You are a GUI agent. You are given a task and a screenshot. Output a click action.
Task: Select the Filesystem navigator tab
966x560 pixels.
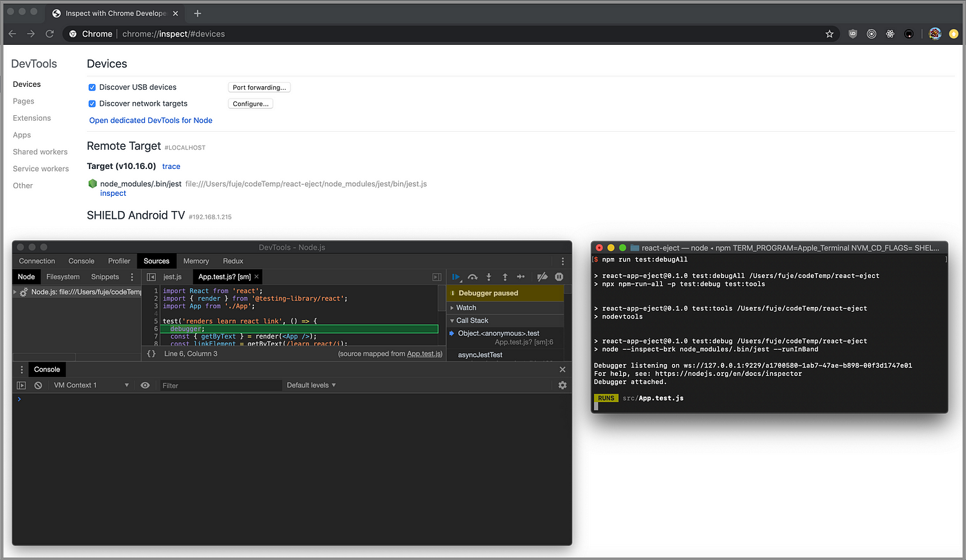[63, 277]
